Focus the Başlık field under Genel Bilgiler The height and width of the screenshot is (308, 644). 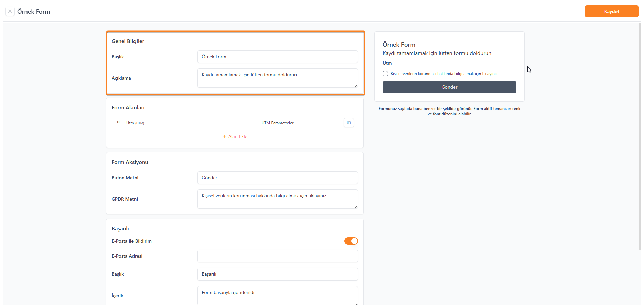tap(277, 57)
